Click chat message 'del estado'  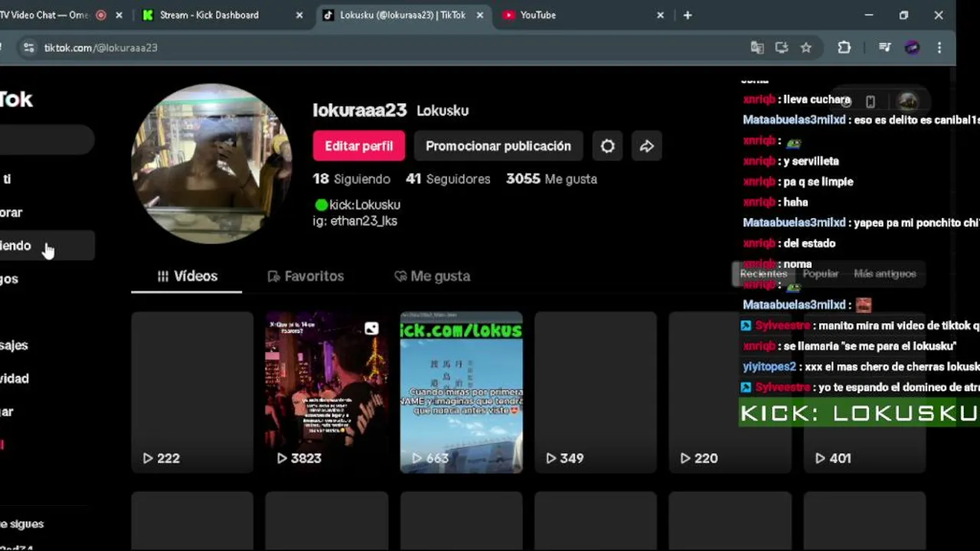(x=789, y=243)
